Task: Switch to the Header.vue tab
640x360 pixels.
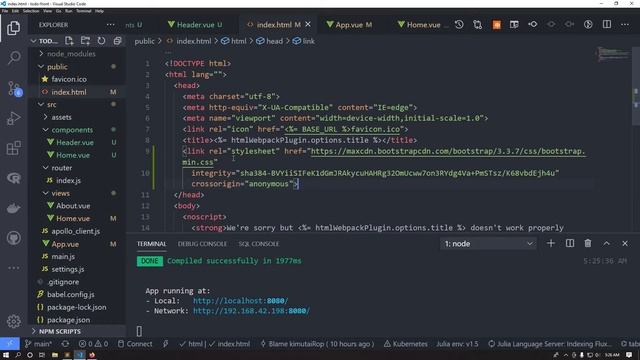Action: point(195,24)
